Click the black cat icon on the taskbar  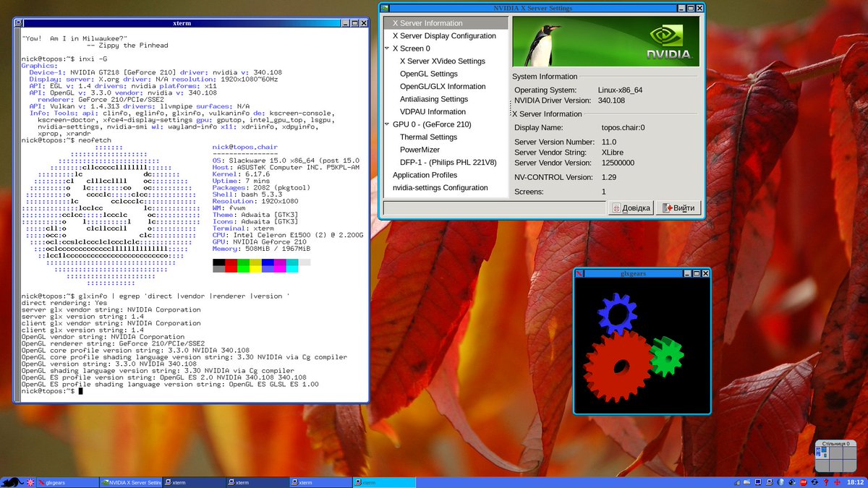pyautogui.click(x=12, y=482)
